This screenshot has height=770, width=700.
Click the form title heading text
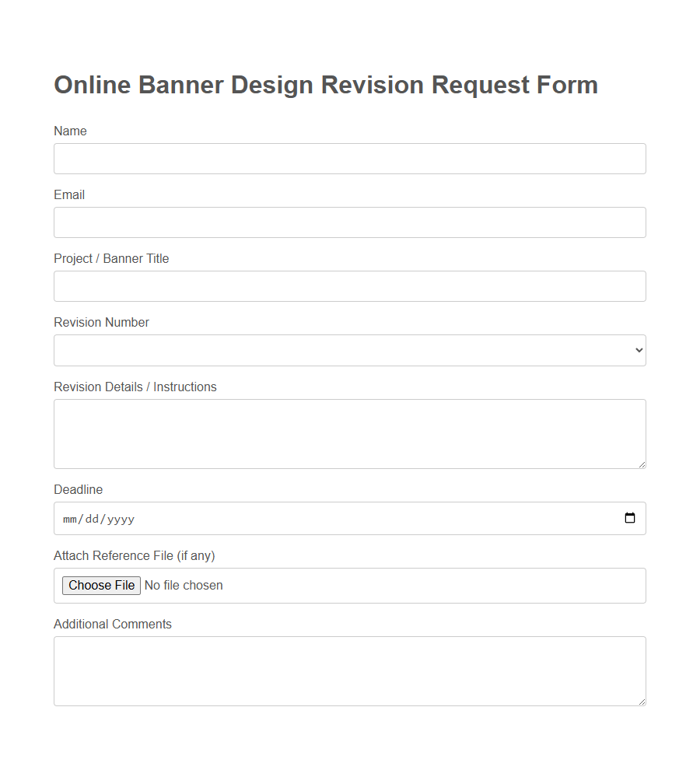tap(325, 85)
